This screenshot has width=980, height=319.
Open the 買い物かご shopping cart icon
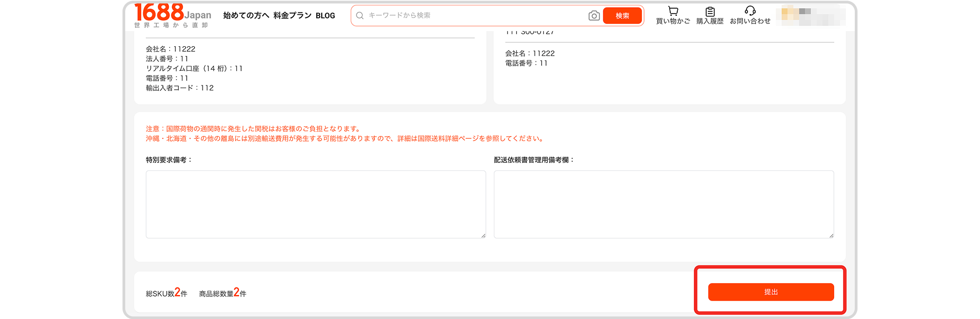(x=673, y=11)
